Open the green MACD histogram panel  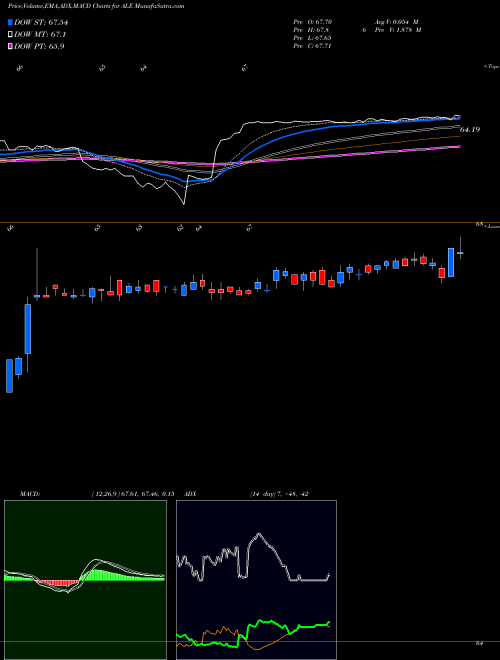click(85, 580)
